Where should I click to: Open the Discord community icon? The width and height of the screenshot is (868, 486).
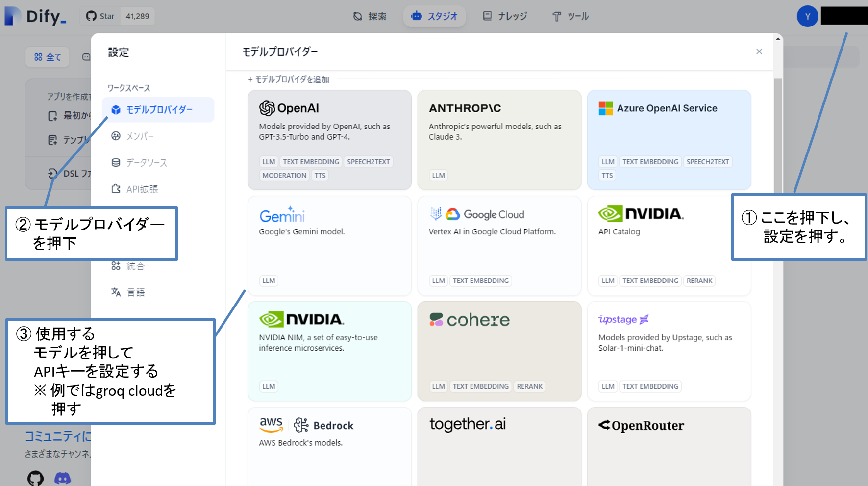pos(63,478)
